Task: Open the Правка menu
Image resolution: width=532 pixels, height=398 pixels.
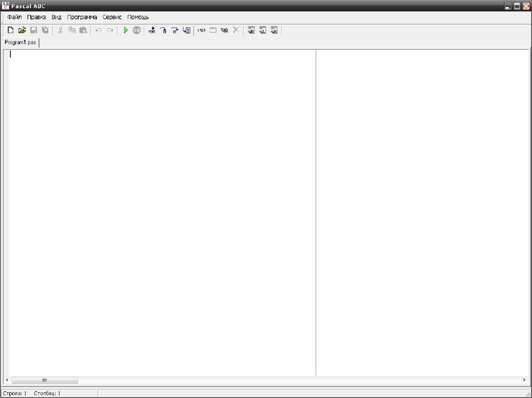Action: click(36, 17)
